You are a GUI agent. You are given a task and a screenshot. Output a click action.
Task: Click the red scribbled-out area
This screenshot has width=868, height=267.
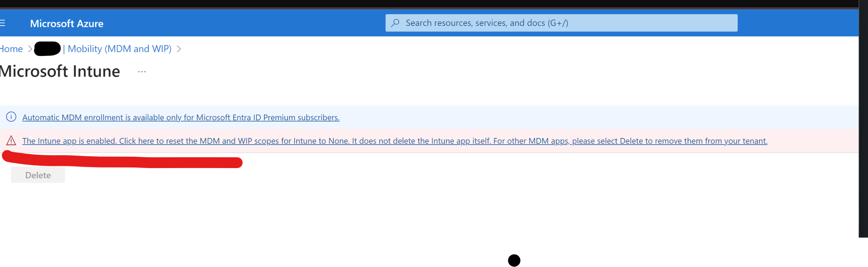[x=122, y=160]
